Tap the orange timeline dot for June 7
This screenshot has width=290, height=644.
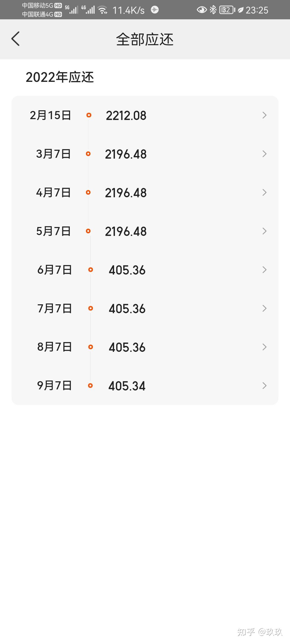point(90,270)
